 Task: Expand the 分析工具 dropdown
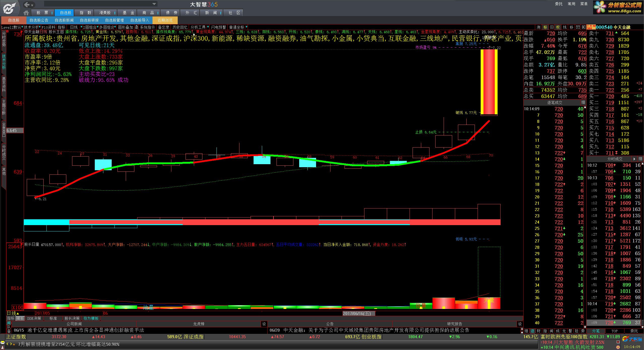[x=208, y=27]
